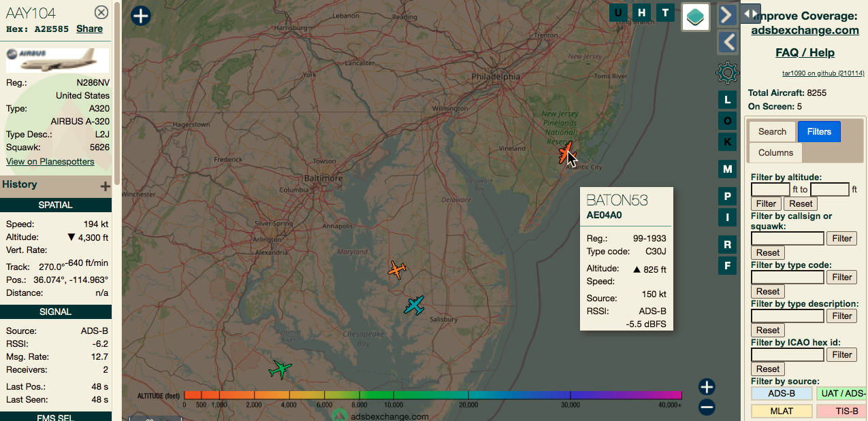The image size is (868, 421).
Task: Select the orange aircraft near Atlantic City
Action: tap(565, 152)
